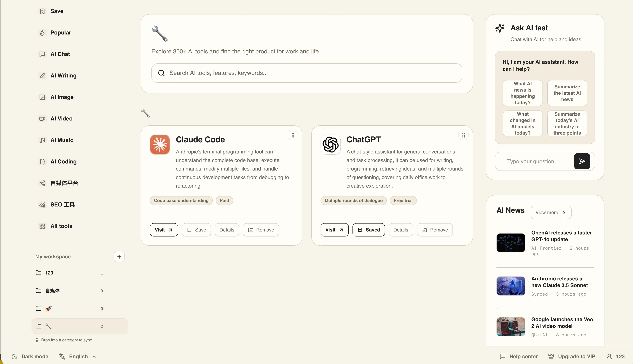This screenshot has width=633, height=364.
Task: Click drag handle on ChatGPT card
Action: pyautogui.click(x=463, y=135)
